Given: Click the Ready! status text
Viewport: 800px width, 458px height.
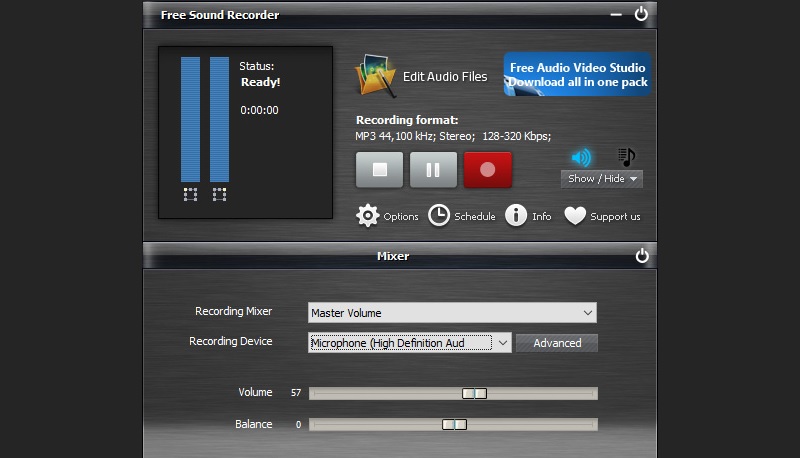Looking at the screenshot, I should [261, 82].
